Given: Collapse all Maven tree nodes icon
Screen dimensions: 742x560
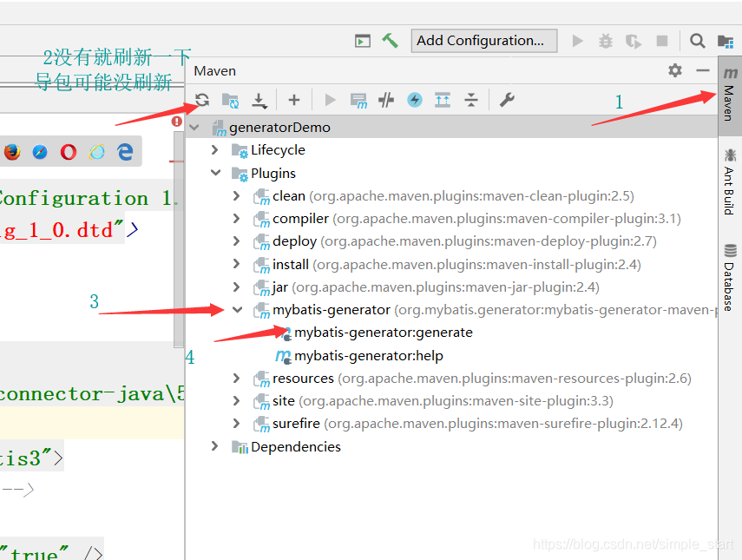Looking at the screenshot, I should point(471,100).
